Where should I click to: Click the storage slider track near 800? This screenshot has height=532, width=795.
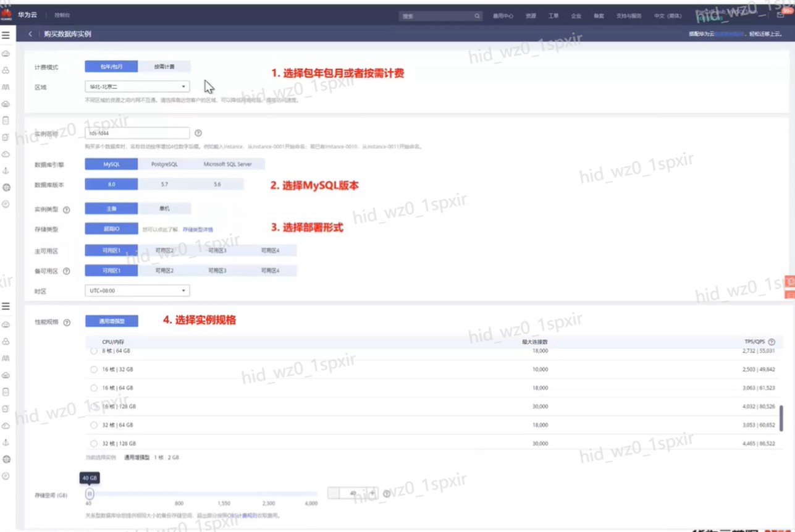pyautogui.click(x=179, y=494)
